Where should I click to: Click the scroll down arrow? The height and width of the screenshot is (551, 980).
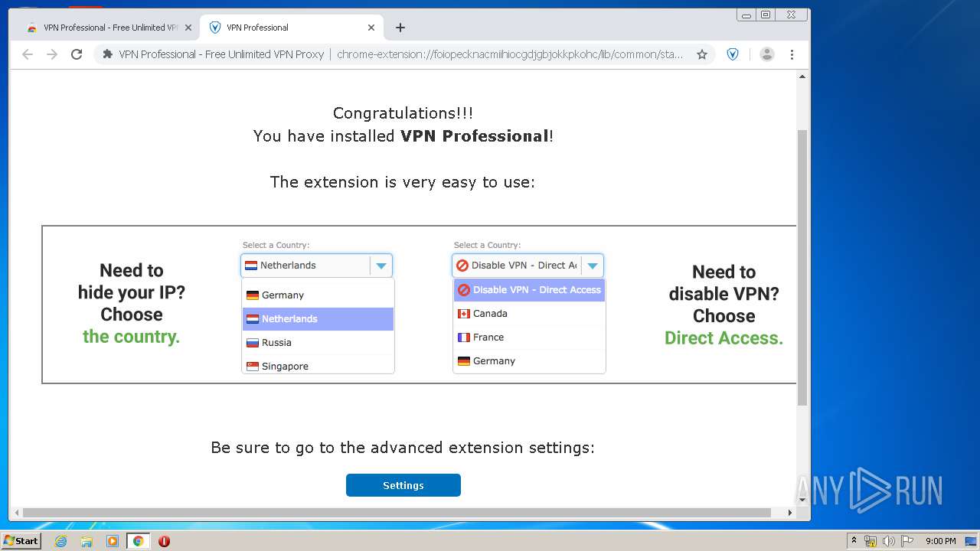click(x=802, y=500)
